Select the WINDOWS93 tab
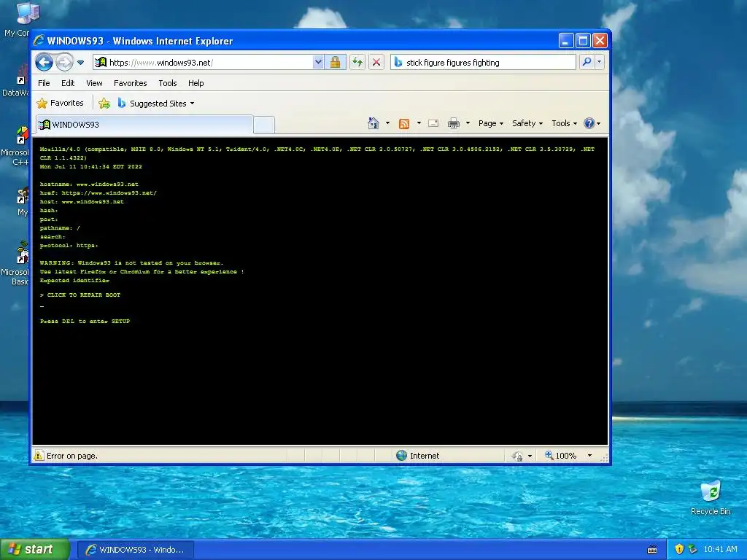Screen dimensions: 747x560 (144, 125)
